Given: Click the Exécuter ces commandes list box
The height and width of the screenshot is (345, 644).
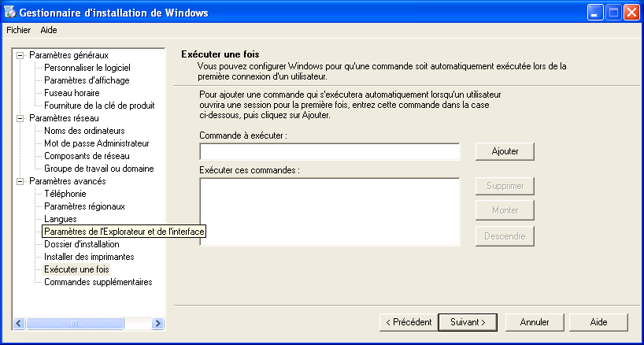Looking at the screenshot, I should 330,212.
